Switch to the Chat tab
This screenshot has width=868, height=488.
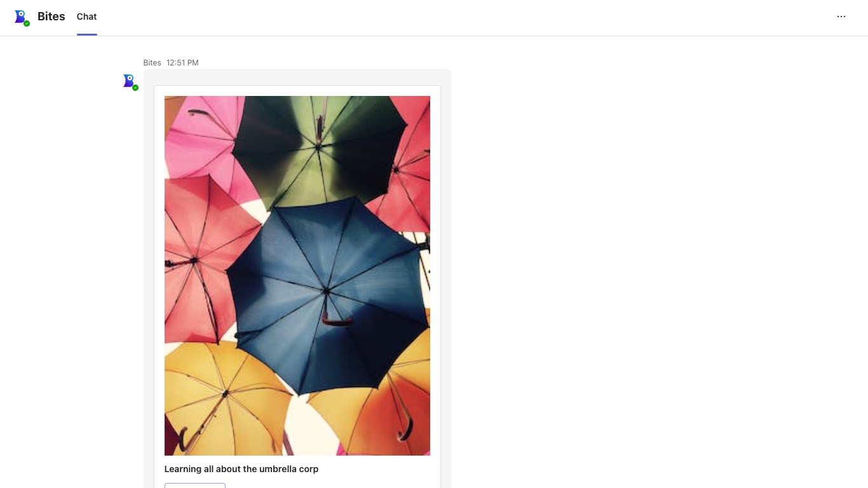coord(86,17)
